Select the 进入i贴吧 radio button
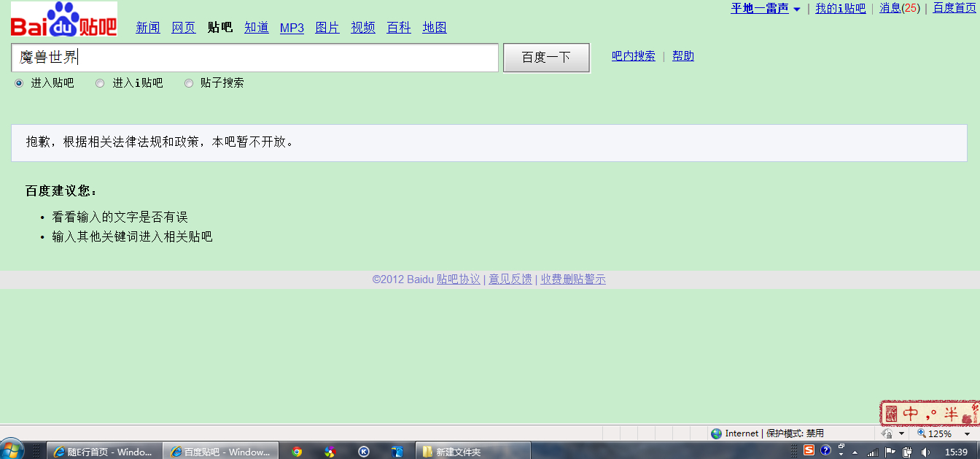The image size is (980, 459). point(100,83)
